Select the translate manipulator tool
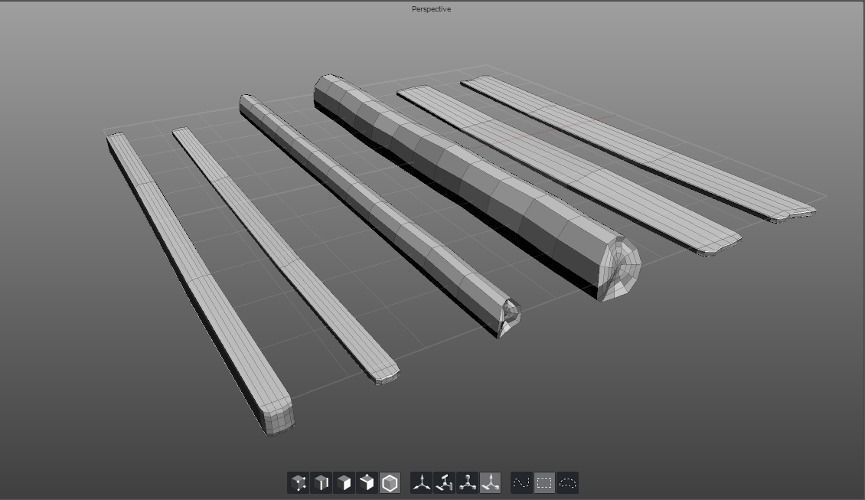 [422, 483]
